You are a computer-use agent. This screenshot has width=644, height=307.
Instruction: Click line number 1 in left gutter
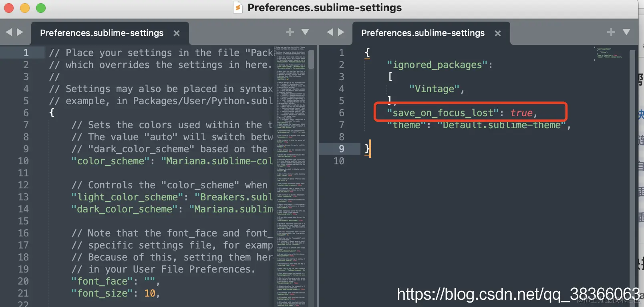(26, 53)
